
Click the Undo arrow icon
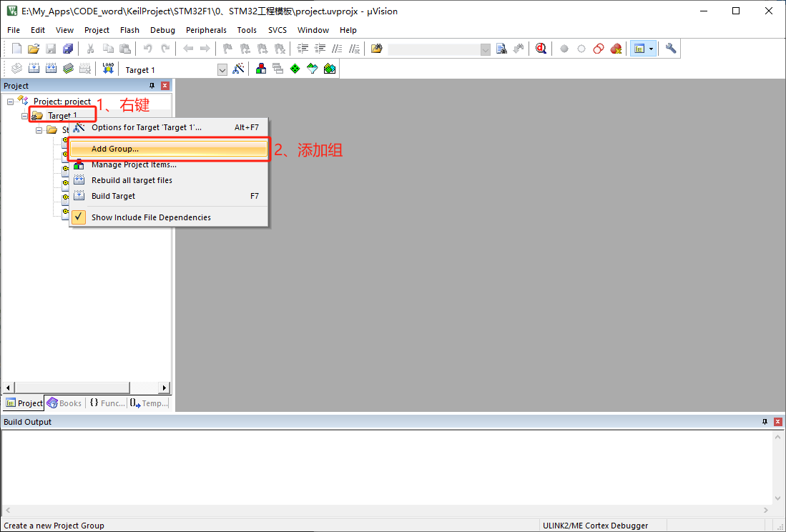(x=147, y=49)
